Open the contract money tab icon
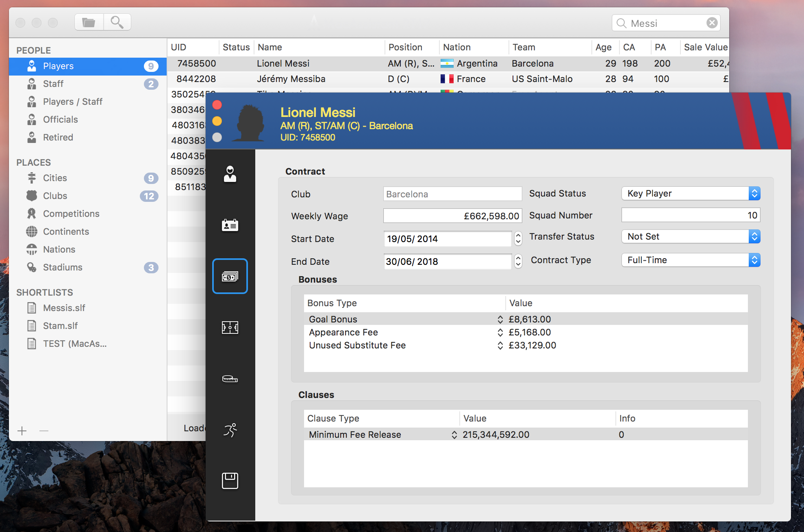804x532 pixels. (x=230, y=276)
